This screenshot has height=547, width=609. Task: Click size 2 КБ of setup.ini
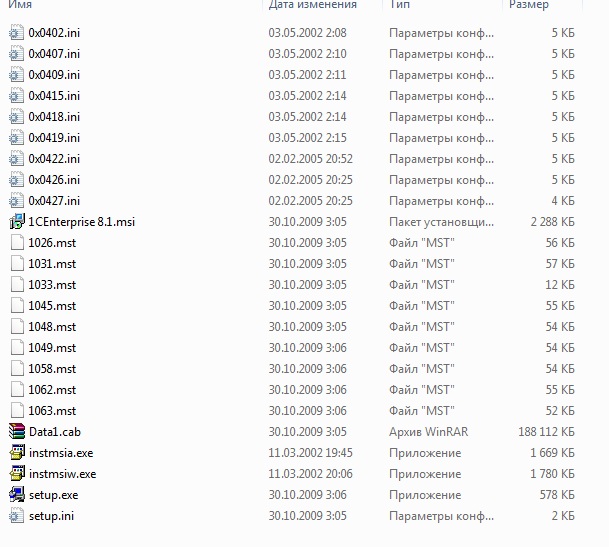[563, 516]
